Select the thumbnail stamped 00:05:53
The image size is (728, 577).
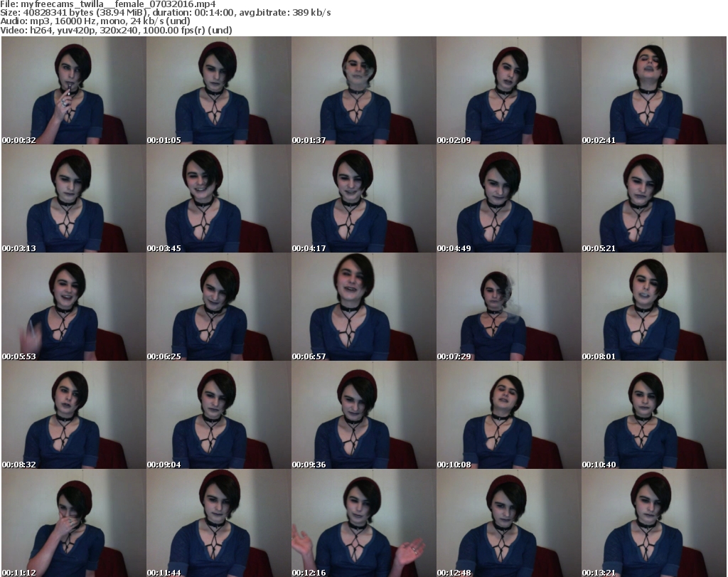coord(74,307)
